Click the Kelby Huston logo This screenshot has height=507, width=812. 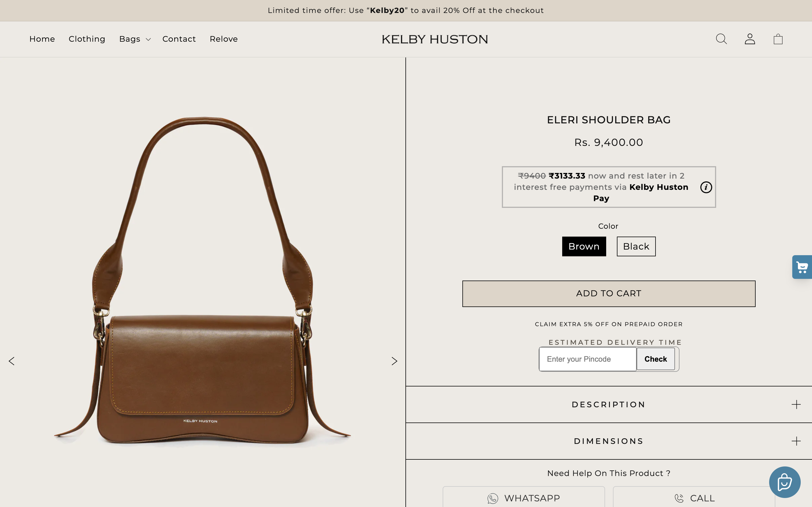coord(435,39)
